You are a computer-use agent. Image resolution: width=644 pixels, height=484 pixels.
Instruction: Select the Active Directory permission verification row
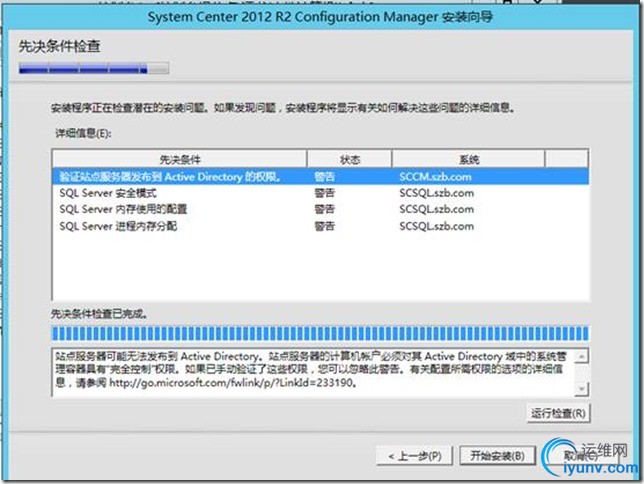coord(320,177)
